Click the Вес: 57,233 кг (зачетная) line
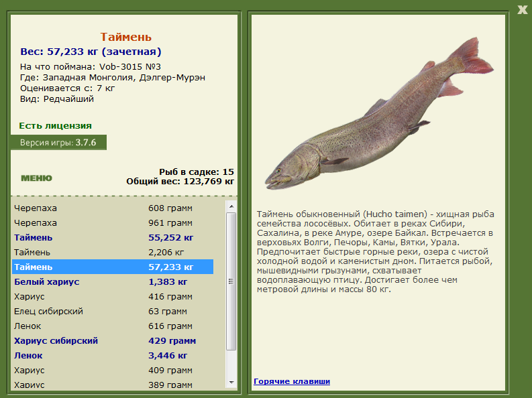This screenshot has height=398, width=532. [x=91, y=52]
